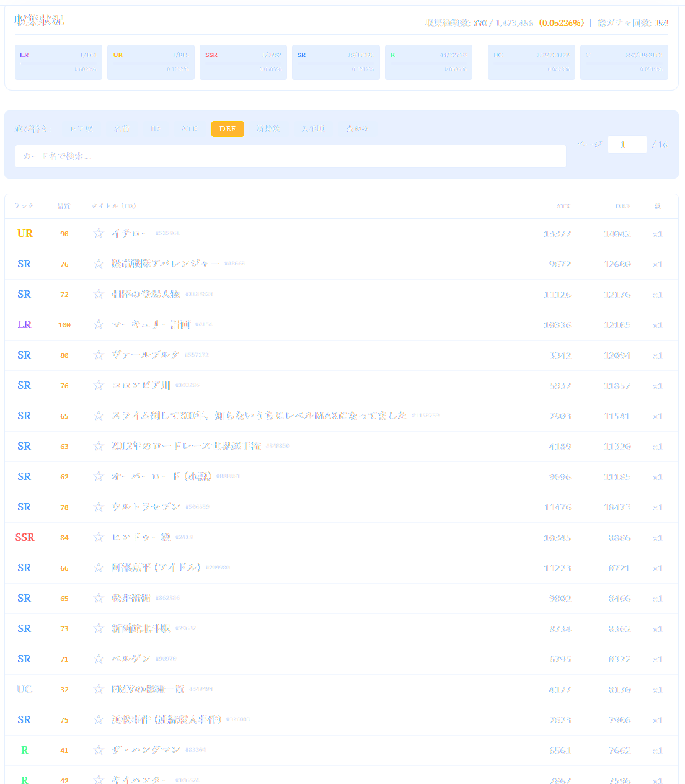685x784 pixels.
Task: Star the ヒンドゥー教 SSR card
Action: coord(98,537)
